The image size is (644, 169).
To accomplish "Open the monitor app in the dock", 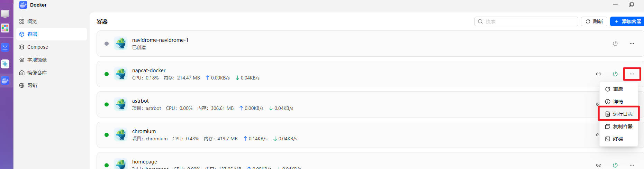I will point(5,14).
